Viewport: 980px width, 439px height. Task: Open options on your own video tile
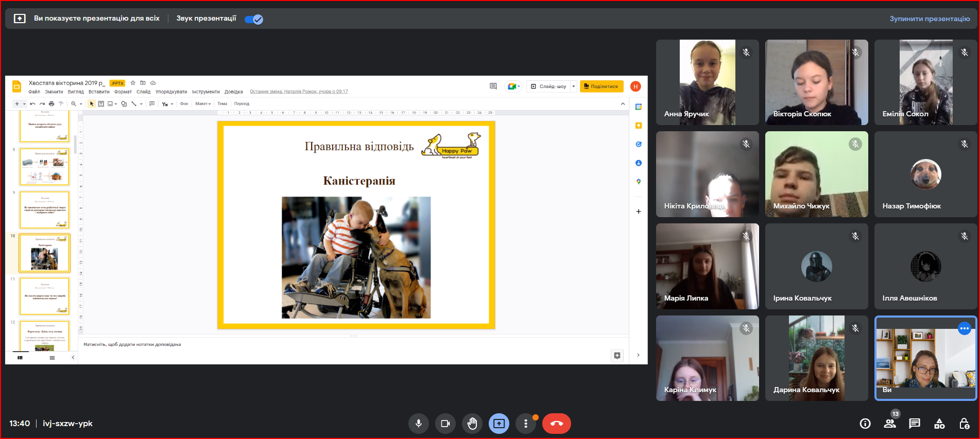pos(964,328)
